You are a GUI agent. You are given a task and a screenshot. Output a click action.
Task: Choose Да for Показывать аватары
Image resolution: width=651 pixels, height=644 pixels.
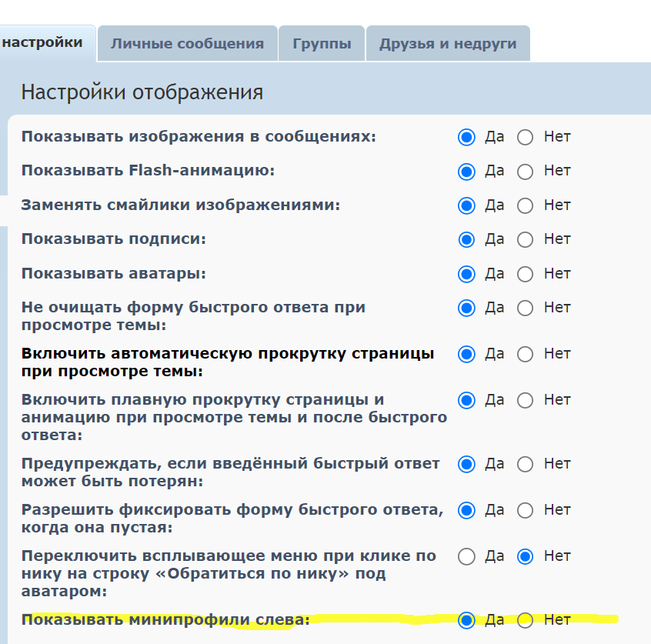tap(466, 274)
